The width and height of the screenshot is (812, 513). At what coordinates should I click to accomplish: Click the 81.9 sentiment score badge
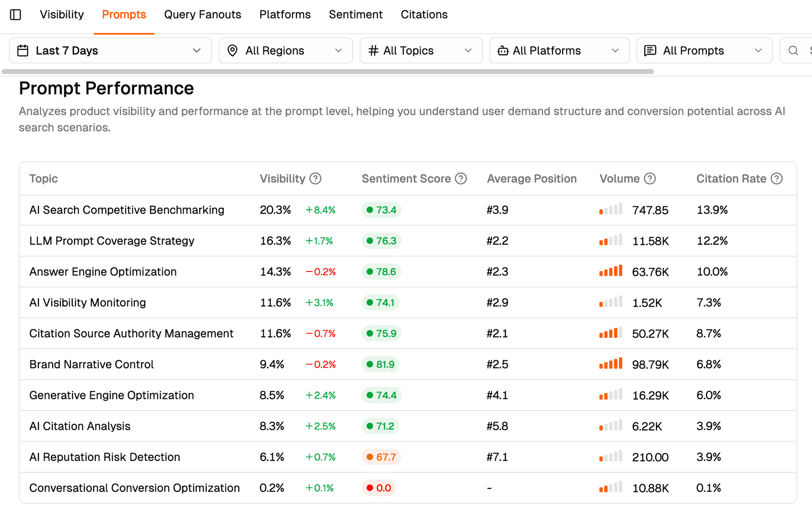380,364
